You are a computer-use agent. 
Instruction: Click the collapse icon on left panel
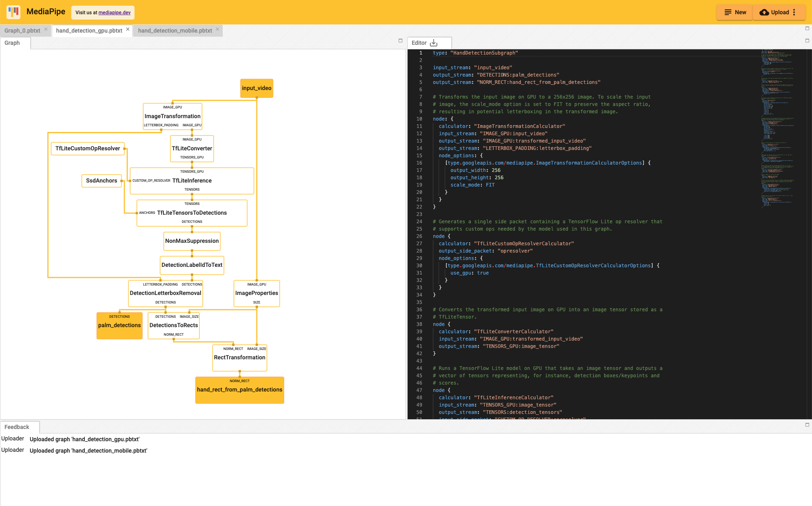tap(400, 41)
